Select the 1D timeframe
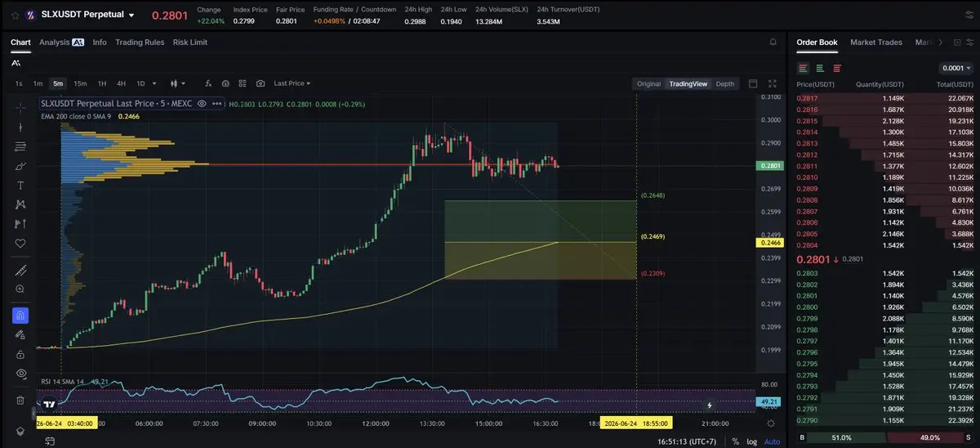This screenshot has height=448, width=980. pyautogui.click(x=140, y=83)
